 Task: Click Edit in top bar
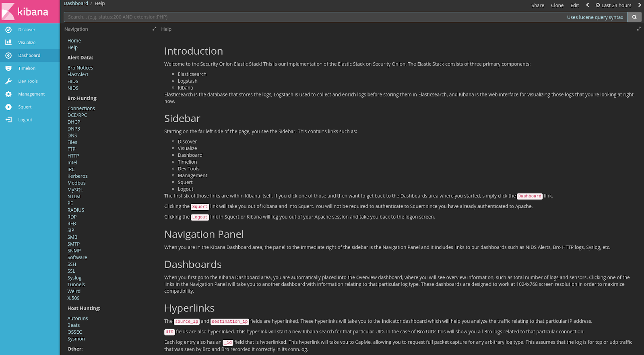[575, 5]
